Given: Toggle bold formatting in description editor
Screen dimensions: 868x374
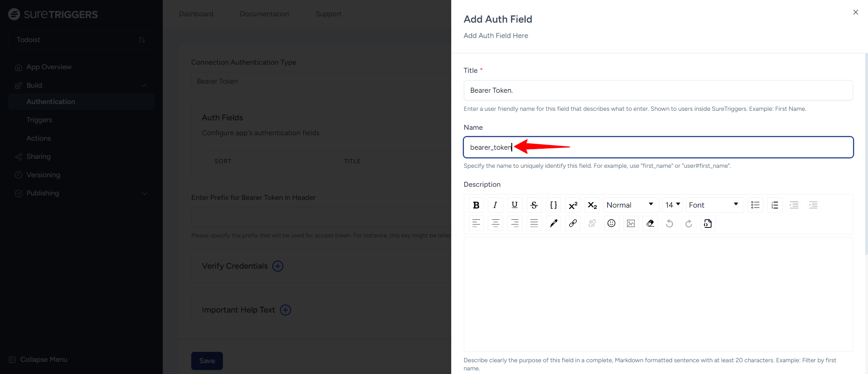Looking at the screenshot, I should (476, 205).
